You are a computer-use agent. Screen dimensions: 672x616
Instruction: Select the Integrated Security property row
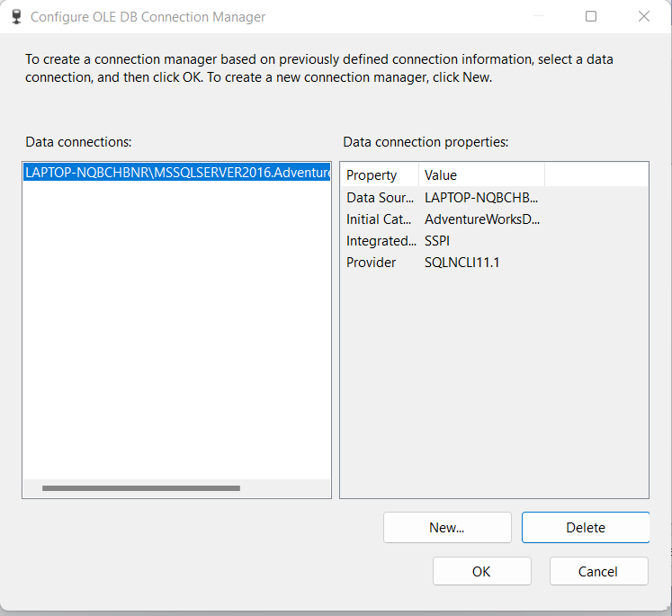tap(494, 240)
